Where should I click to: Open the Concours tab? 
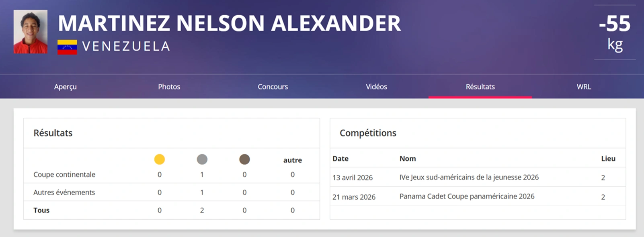pyautogui.click(x=273, y=87)
